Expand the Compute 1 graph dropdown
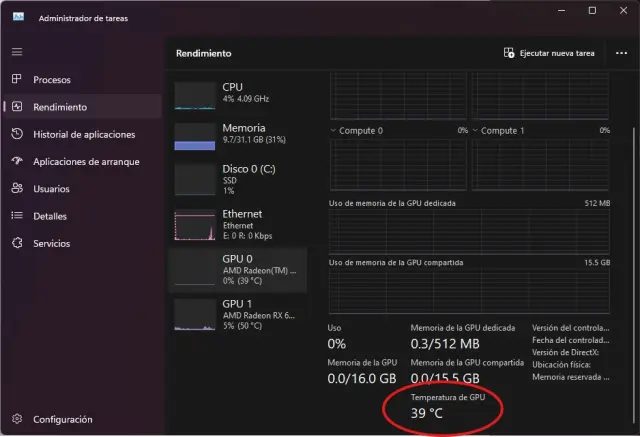The image size is (640, 437). (x=477, y=131)
